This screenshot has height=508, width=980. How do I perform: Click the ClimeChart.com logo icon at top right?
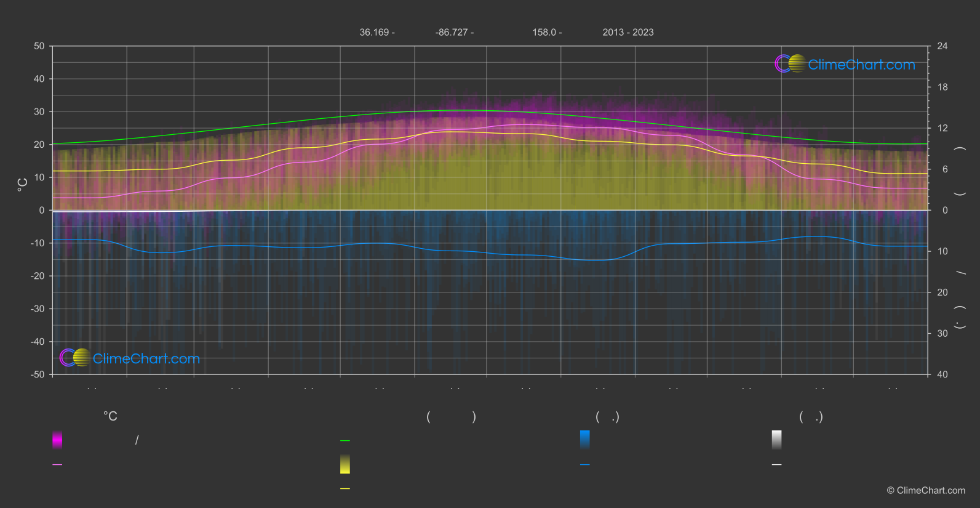click(790, 63)
